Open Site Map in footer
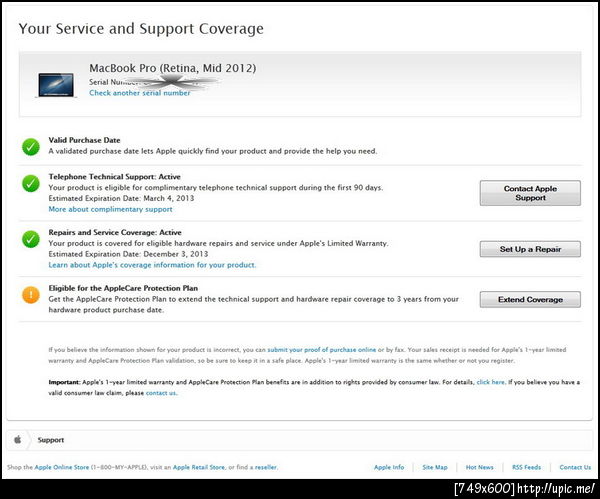Image resolution: width=600 pixels, height=499 pixels. (x=435, y=467)
